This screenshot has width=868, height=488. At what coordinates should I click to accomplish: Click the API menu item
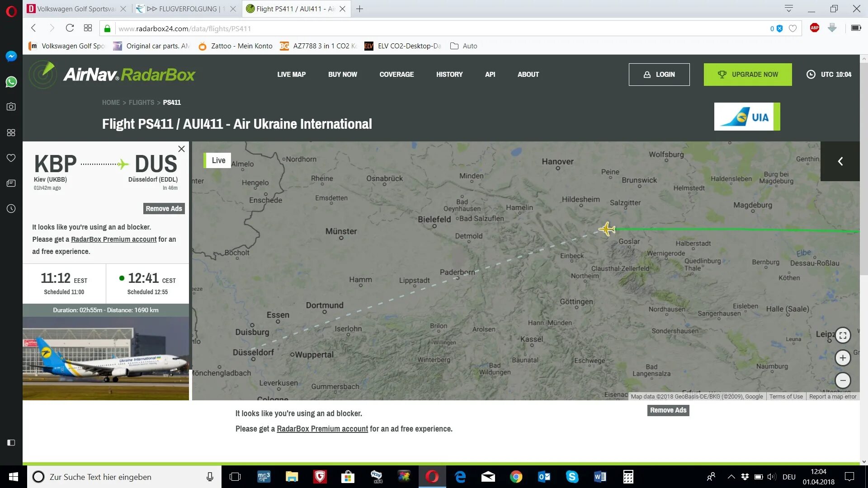490,74
